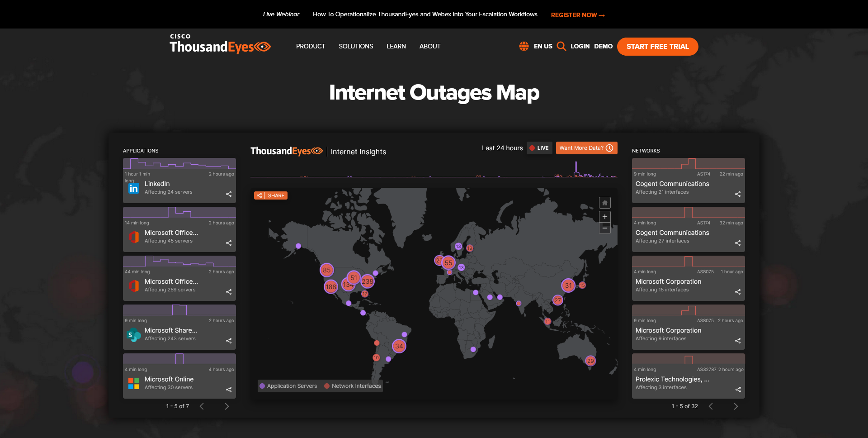Select the 55 cluster in Europe
868x438 pixels.
448,263
